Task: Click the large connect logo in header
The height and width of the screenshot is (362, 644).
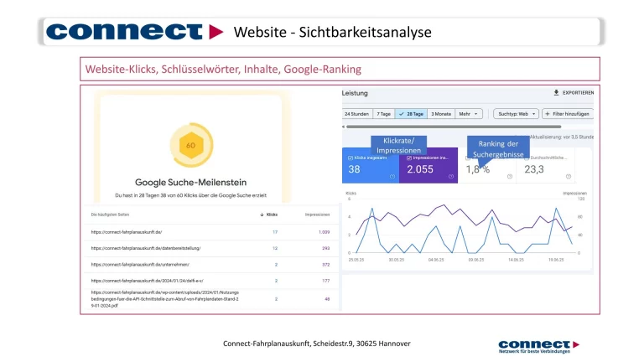Action: (x=134, y=32)
